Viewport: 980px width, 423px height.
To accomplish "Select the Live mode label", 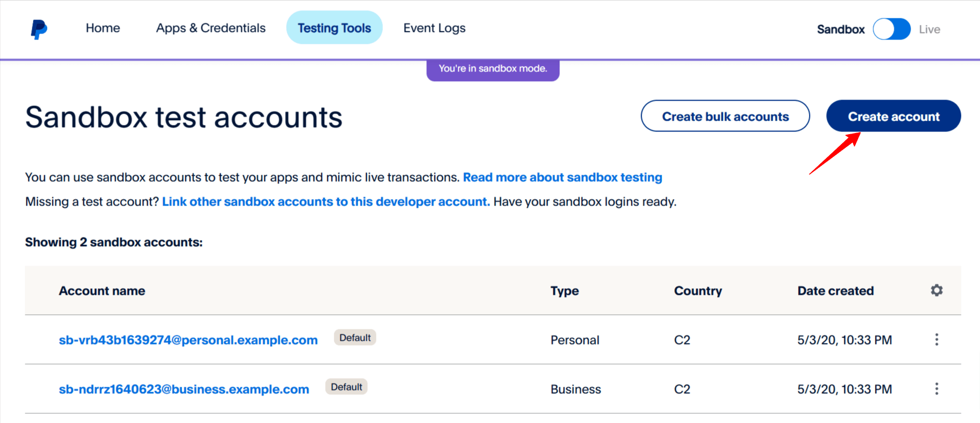I will point(929,29).
